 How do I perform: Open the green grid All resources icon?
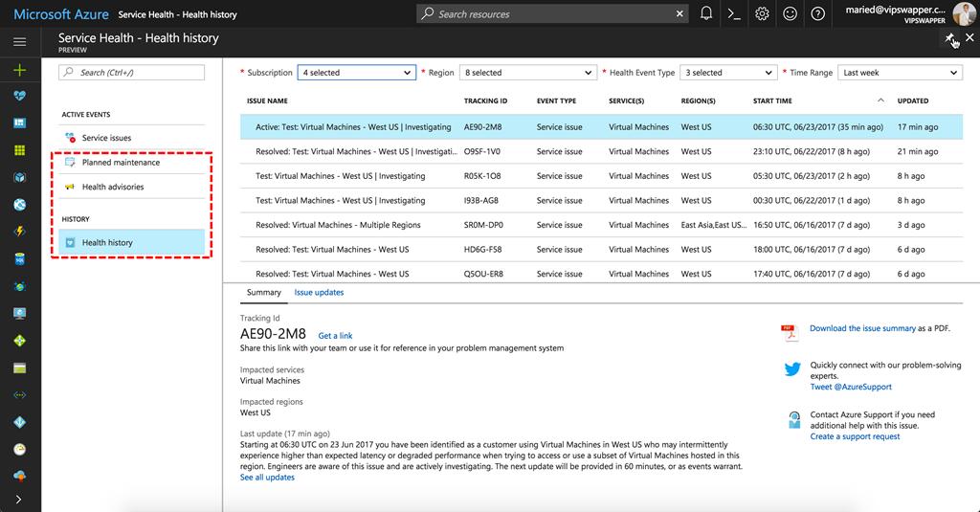(19, 150)
